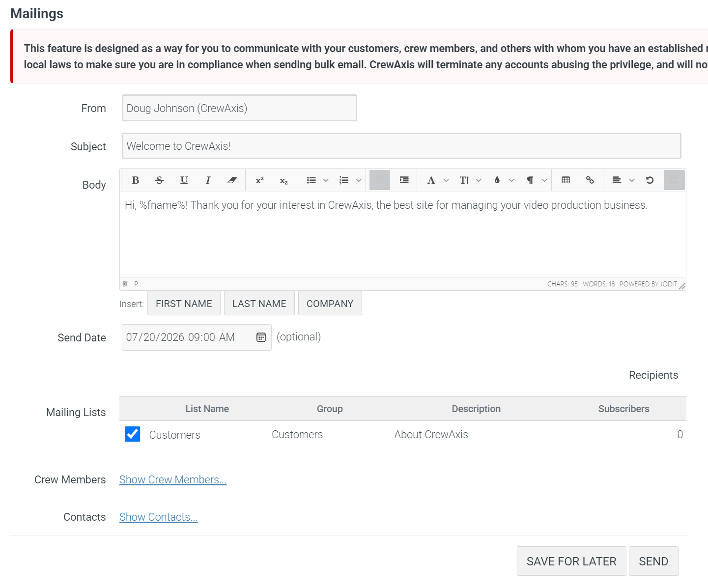This screenshot has width=708, height=588.
Task: Apply strikethrough formatting
Action: pyautogui.click(x=160, y=180)
